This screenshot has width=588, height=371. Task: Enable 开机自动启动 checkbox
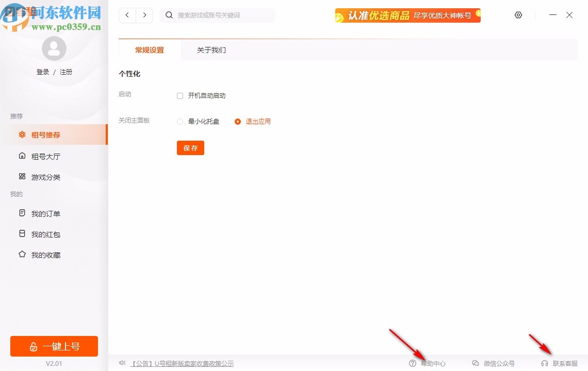(179, 95)
